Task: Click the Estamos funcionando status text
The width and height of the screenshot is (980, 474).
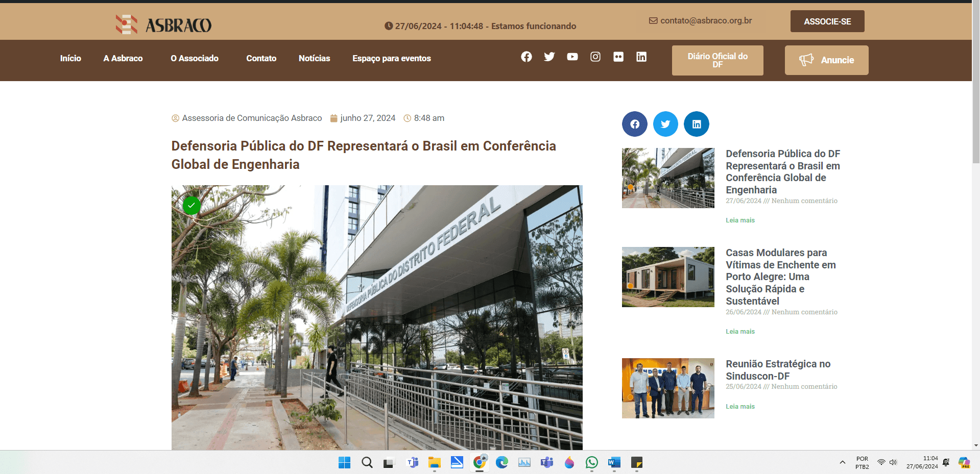Action: (x=534, y=26)
